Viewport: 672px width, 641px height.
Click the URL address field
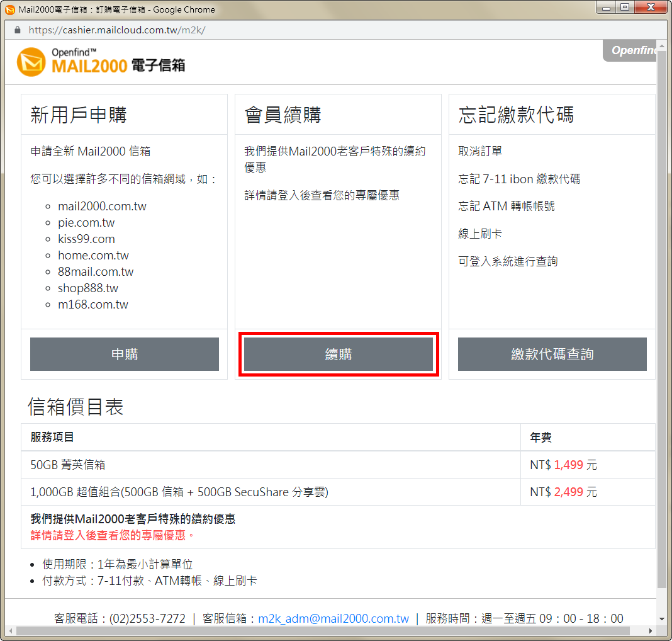coord(116,30)
